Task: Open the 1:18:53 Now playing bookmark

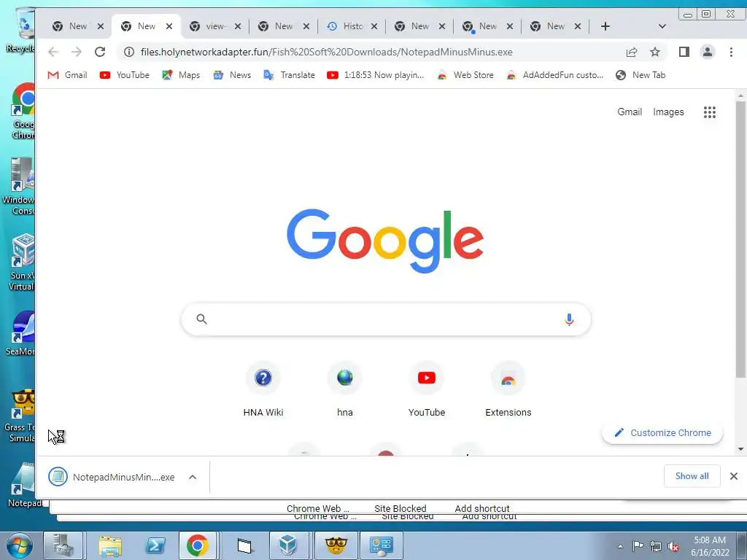Action: [376, 75]
